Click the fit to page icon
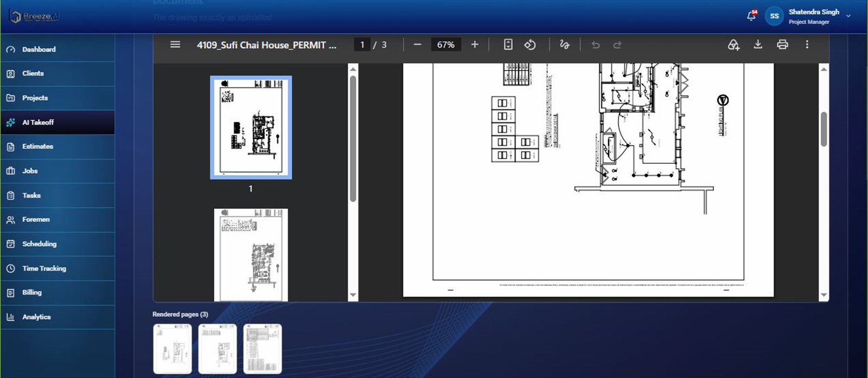 point(508,44)
